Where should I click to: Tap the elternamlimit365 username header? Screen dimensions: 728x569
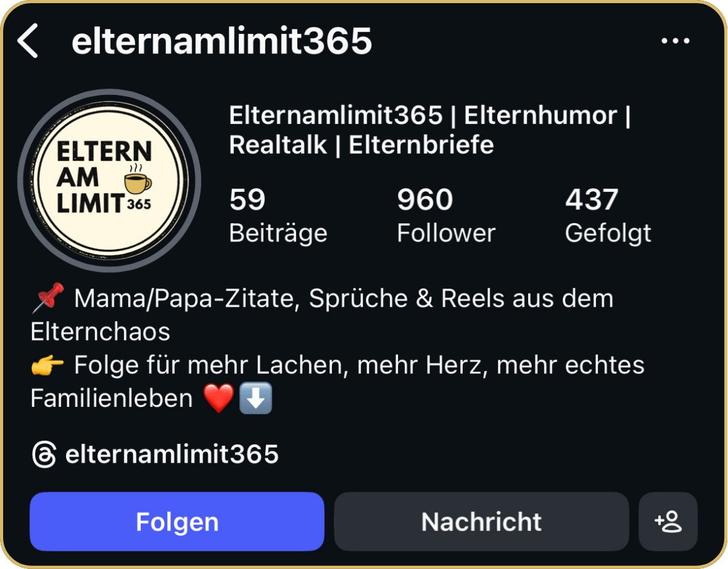(222, 41)
